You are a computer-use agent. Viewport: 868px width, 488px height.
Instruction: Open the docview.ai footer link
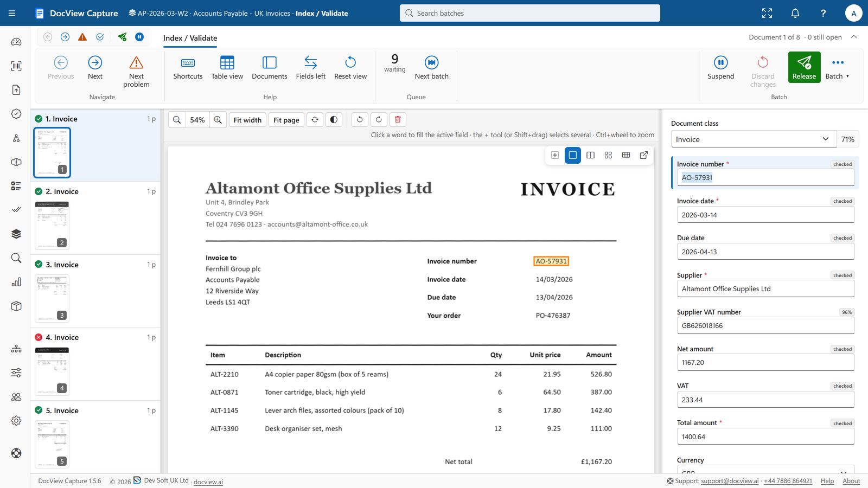tap(208, 481)
